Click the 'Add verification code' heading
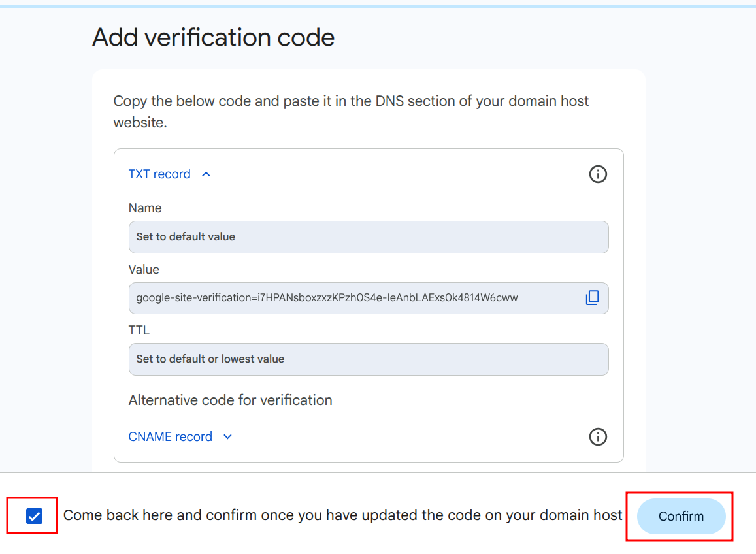 pyautogui.click(x=214, y=37)
